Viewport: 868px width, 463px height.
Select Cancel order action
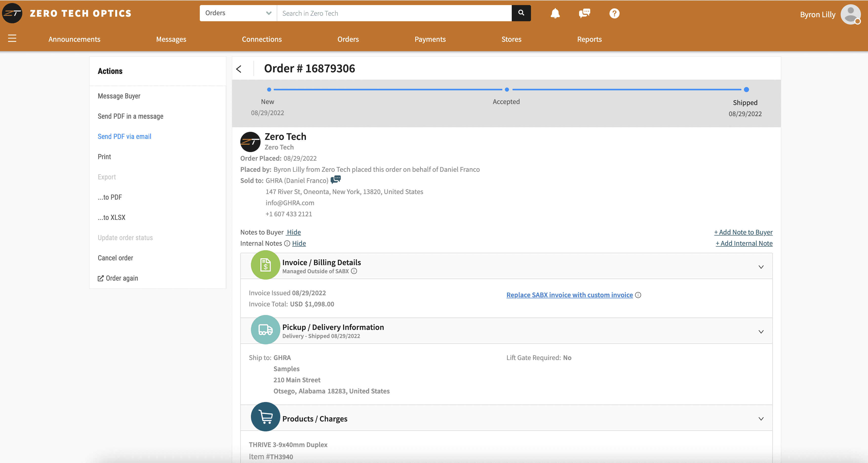pyautogui.click(x=115, y=258)
